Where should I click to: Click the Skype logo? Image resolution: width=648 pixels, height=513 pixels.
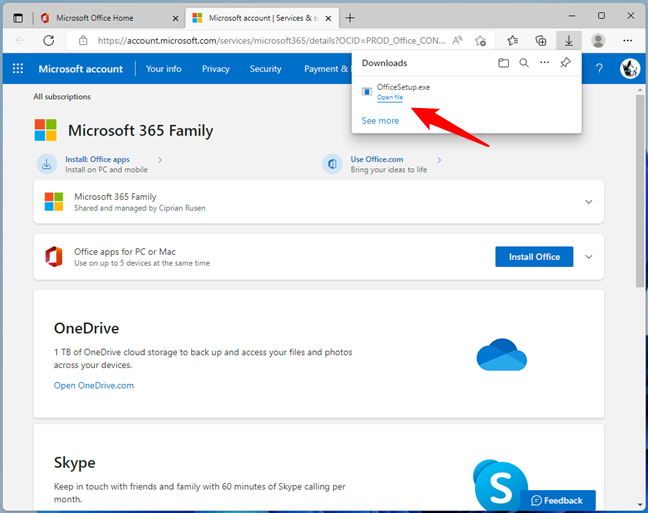tap(500, 485)
